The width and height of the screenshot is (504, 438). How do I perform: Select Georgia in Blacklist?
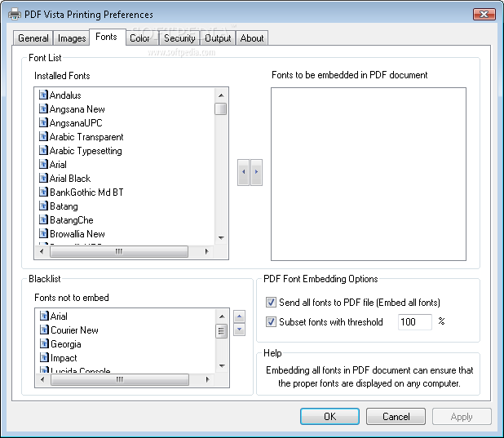pyautogui.click(x=66, y=344)
